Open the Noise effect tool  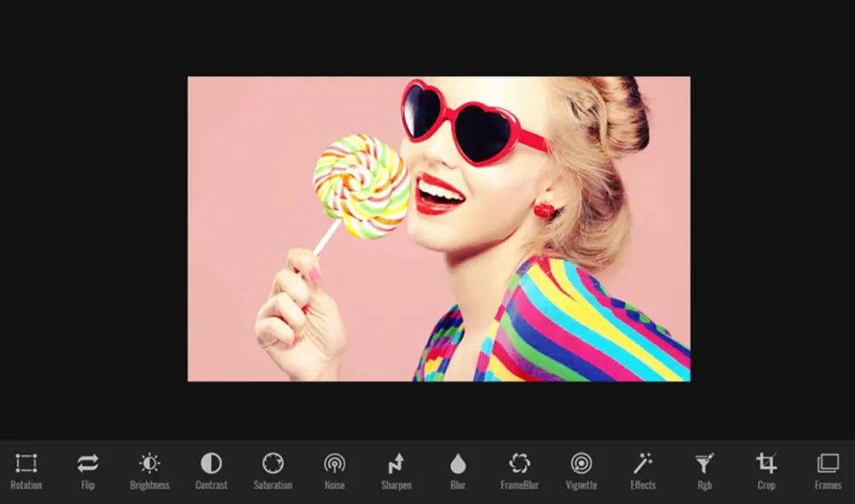(333, 464)
